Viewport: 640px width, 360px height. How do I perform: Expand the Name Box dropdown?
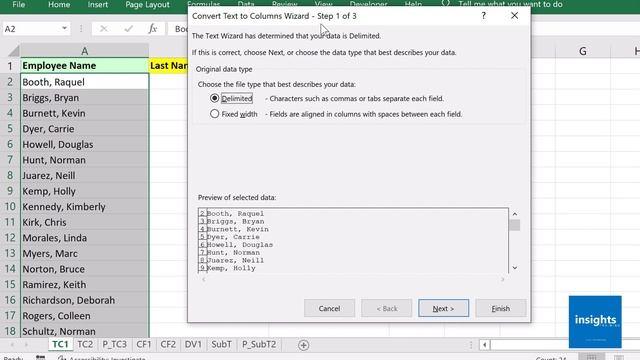click(x=64, y=29)
